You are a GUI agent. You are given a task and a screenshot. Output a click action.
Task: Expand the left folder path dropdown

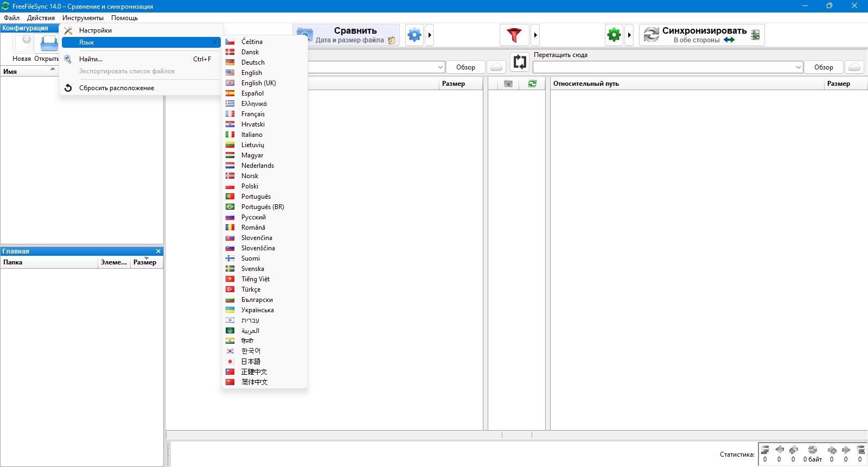tap(440, 67)
